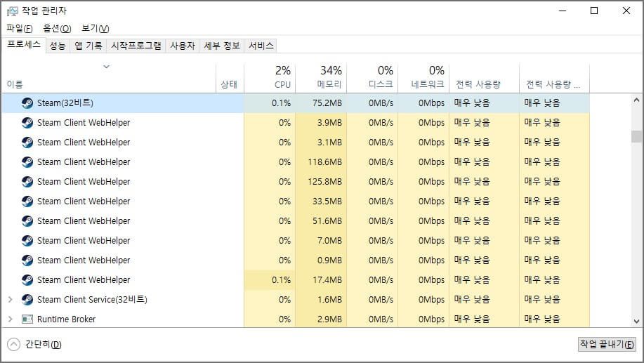The width and height of the screenshot is (644, 363).
Task: Expand the Steam Client Service(32비트) group
Action: click(11, 300)
